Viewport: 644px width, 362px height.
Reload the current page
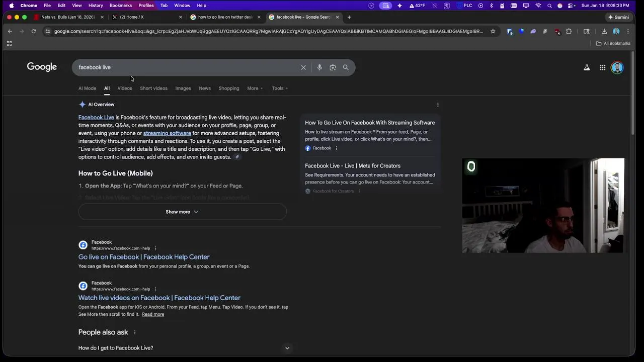click(34, 31)
